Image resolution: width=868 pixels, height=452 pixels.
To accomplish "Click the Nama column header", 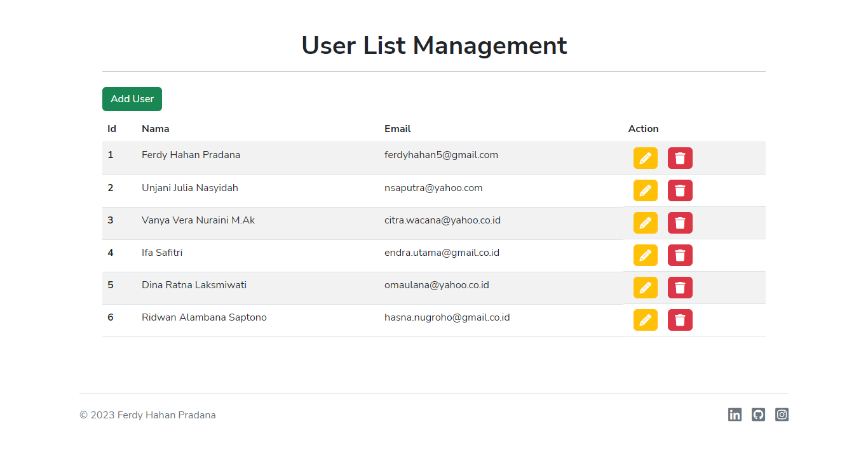I will [x=156, y=128].
